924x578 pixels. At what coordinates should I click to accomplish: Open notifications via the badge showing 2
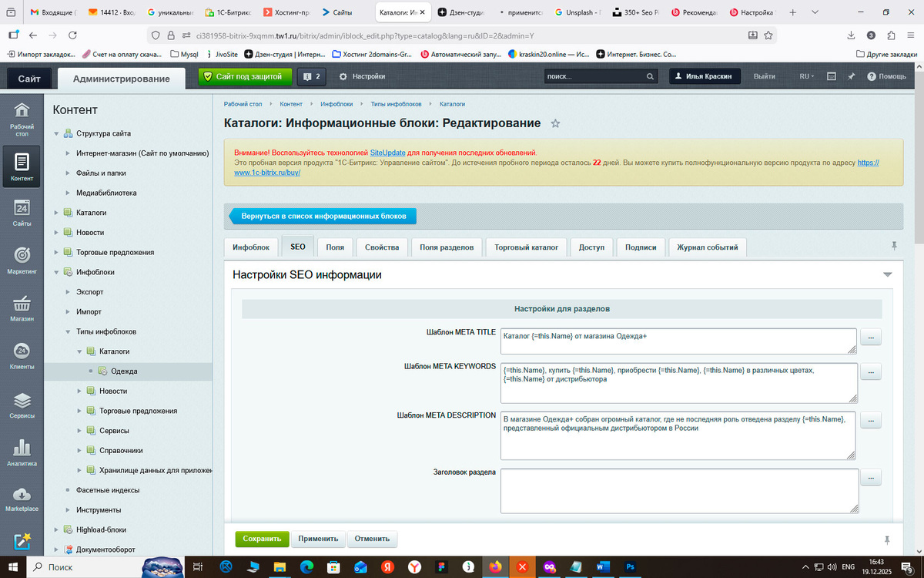[312, 76]
